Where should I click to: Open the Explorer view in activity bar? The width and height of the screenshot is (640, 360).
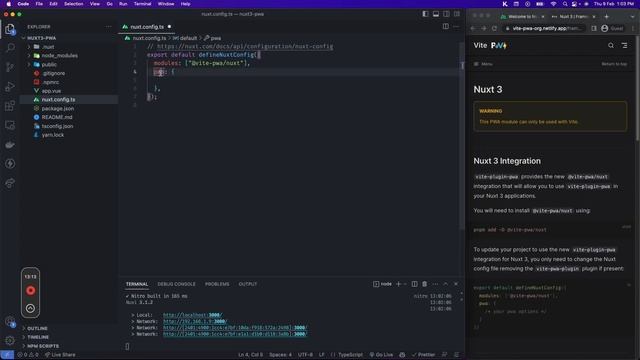pos(10,29)
